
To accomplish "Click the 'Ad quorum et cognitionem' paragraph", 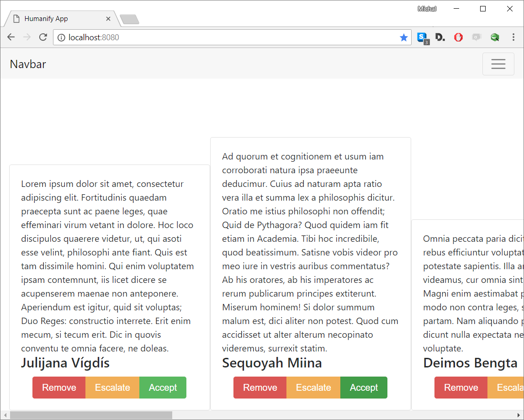I will tap(310, 252).
